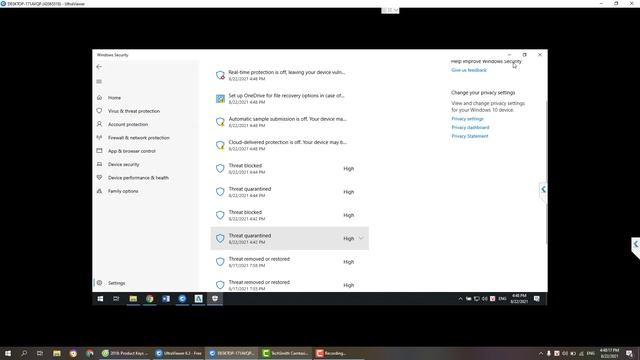Open the remote Start menu
This screenshot has width=640, height=360.
coord(100,299)
